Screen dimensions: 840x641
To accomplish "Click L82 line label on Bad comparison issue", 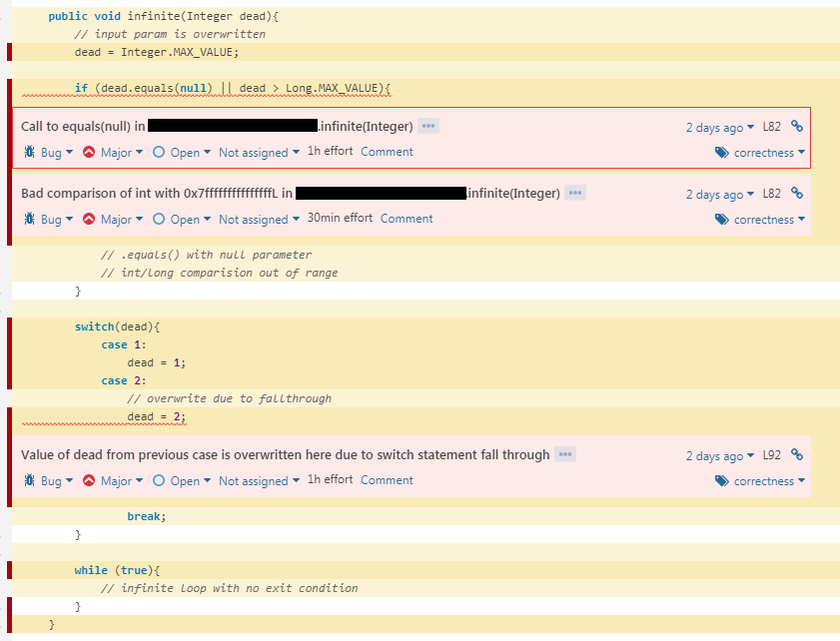I will [x=771, y=194].
